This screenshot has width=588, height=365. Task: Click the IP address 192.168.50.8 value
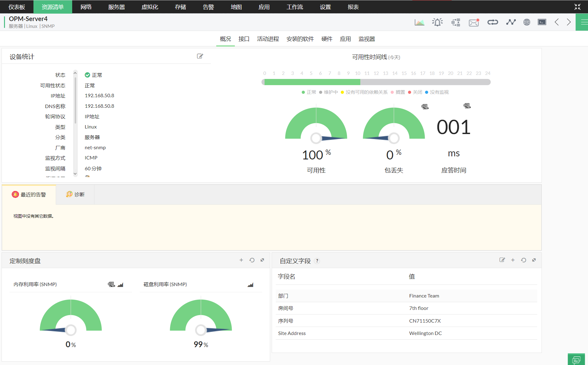[99, 96]
